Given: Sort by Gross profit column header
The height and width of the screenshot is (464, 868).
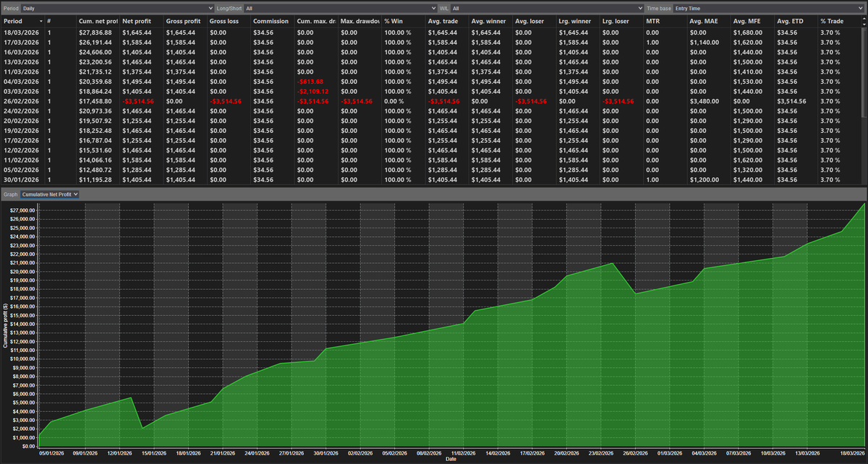Looking at the screenshot, I should pos(184,22).
